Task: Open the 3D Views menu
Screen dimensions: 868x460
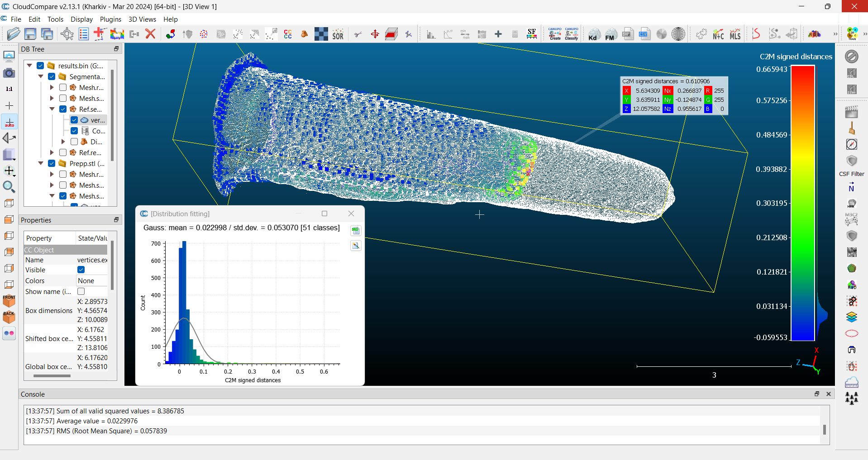Action: [x=142, y=19]
